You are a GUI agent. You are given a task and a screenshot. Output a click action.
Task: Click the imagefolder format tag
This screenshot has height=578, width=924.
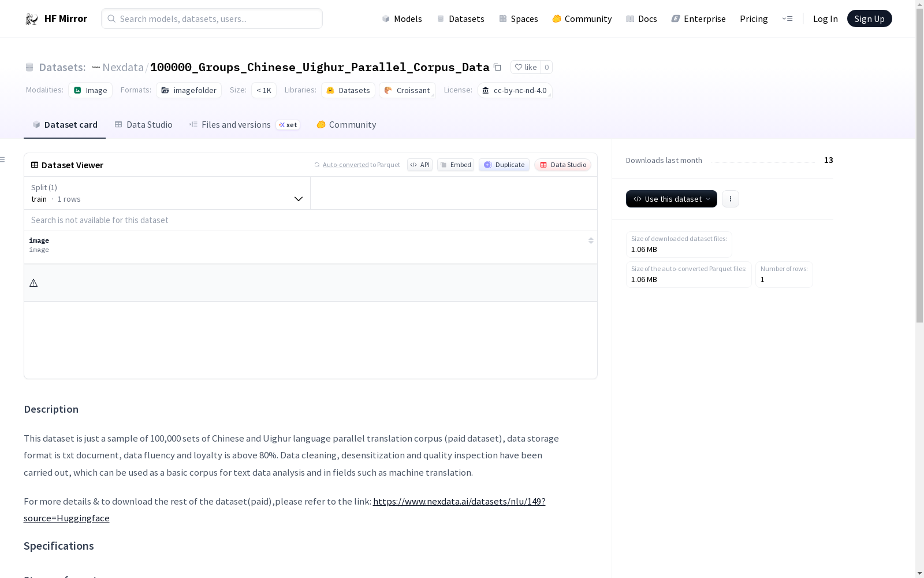(189, 90)
